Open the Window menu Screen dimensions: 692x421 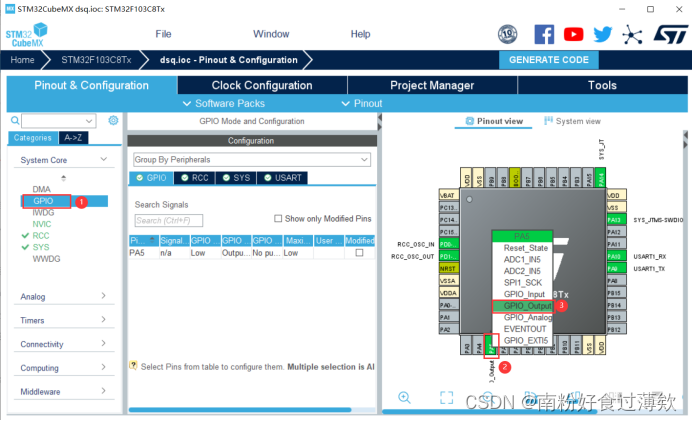click(x=271, y=34)
